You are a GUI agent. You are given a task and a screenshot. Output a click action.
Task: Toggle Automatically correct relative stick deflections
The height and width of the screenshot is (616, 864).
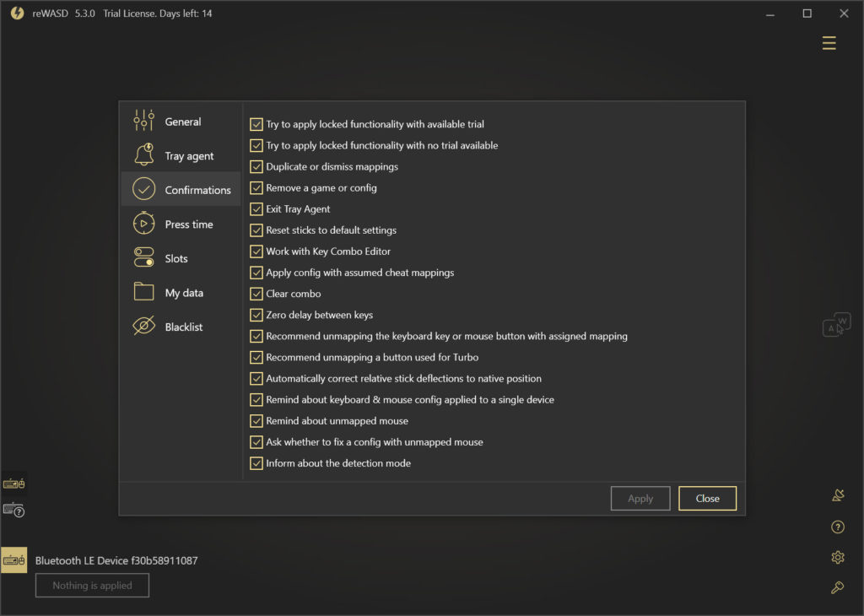coord(256,379)
